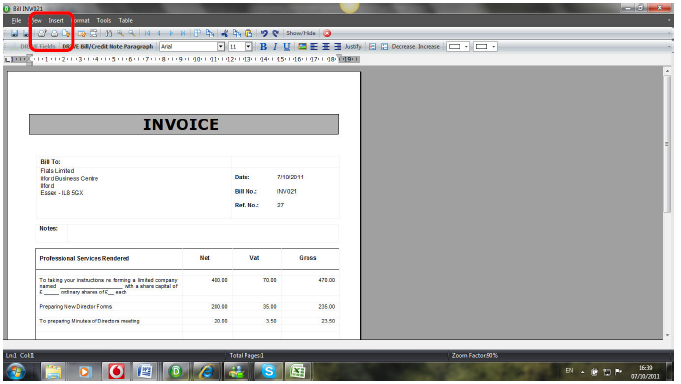The height and width of the screenshot is (384, 681).
Task: Click the icon left of Decrease
Action: coord(384,46)
